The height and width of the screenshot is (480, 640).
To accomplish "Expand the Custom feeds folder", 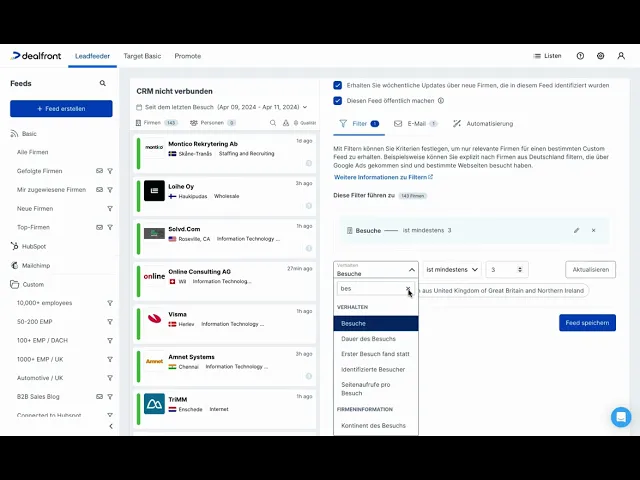I will tap(27, 284).
